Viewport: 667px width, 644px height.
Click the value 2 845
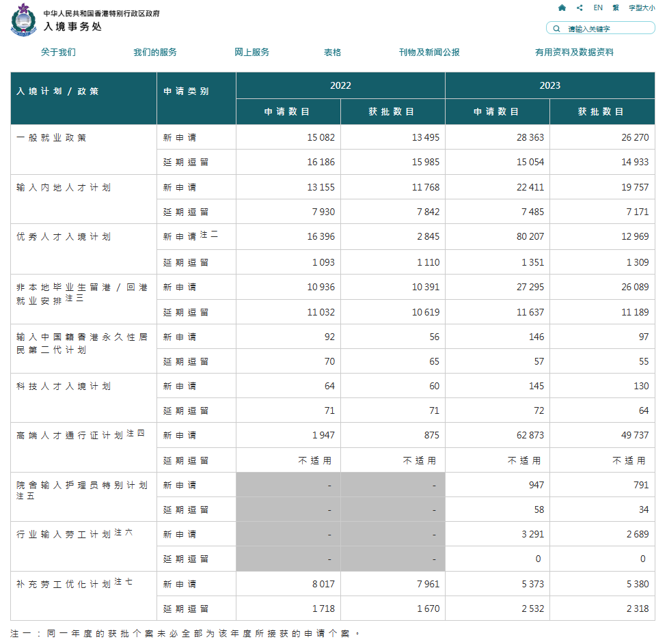coord(428,237)
